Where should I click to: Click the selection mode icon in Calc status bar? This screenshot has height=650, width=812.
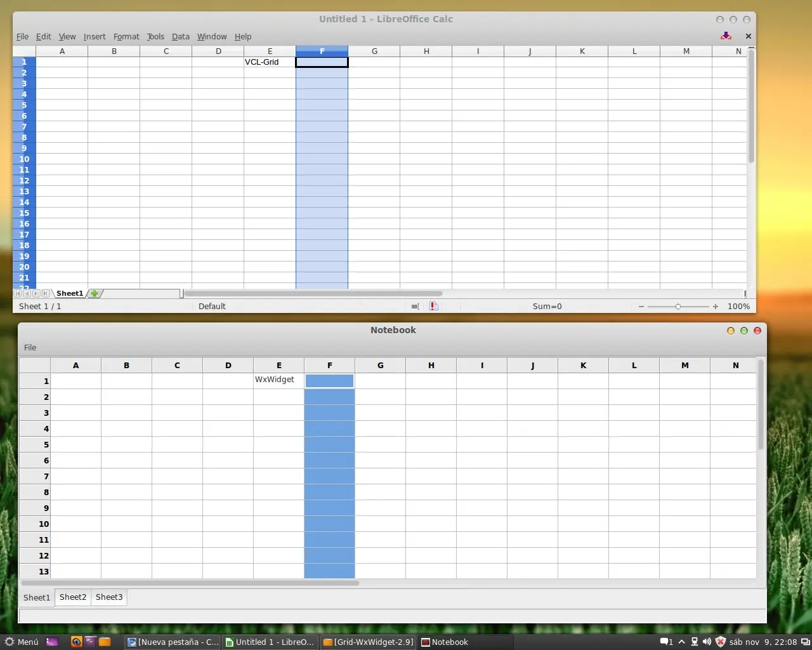pos(415,307)
